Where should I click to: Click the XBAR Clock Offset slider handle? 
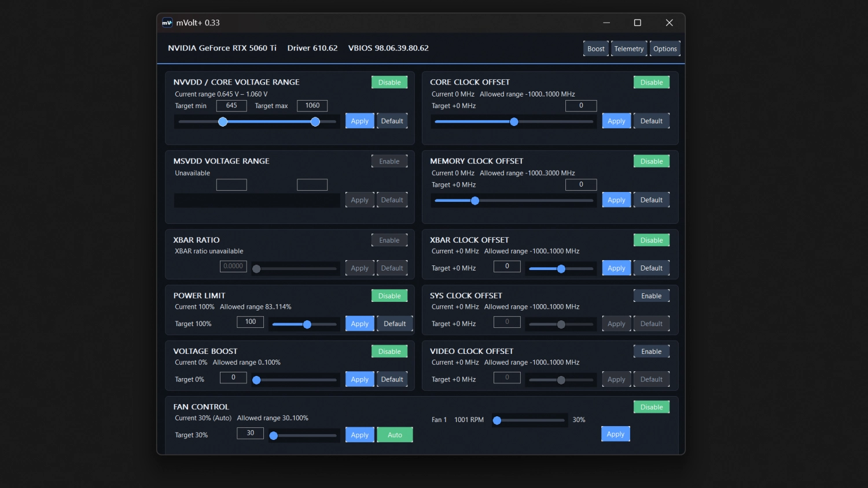coord(561,269)
